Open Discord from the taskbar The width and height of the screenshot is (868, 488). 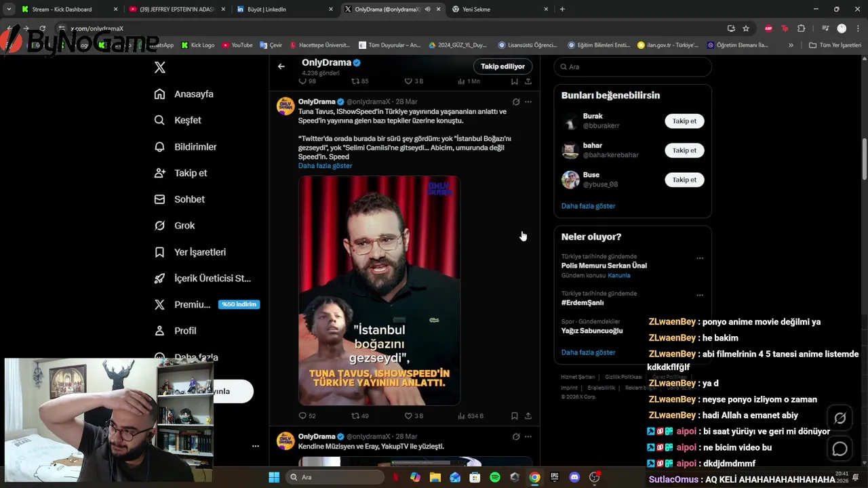[574, 477]
